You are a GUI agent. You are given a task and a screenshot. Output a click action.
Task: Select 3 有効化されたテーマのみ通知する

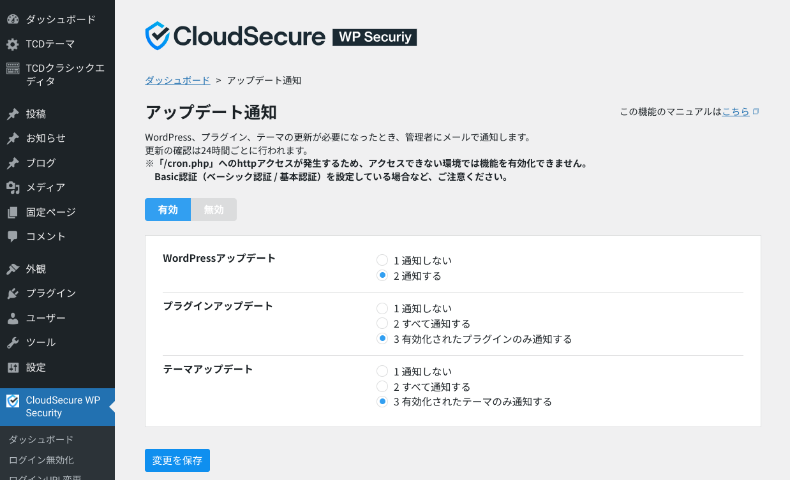[x=382, y=401]
